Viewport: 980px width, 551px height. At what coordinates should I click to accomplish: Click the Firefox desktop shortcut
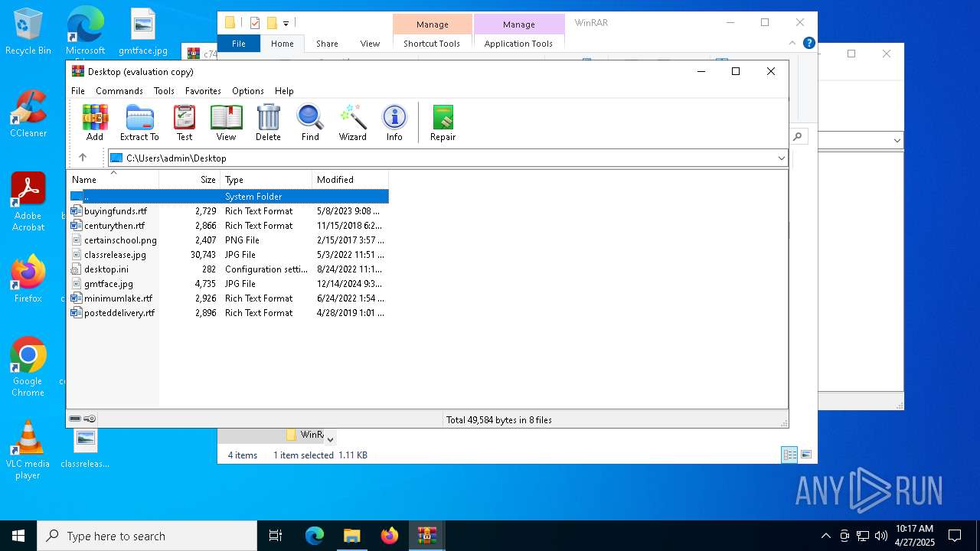click(28, 279)
